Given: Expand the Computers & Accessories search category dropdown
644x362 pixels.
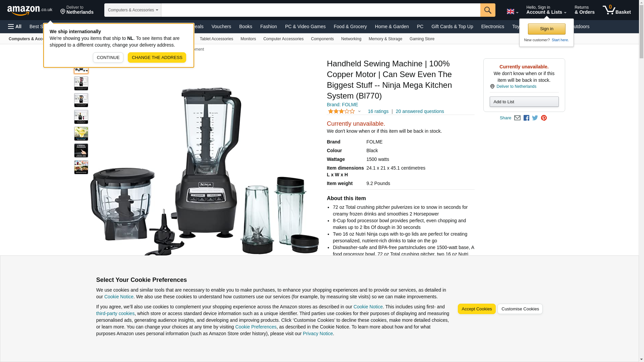Looking at the screenshot, I should 133,10.
